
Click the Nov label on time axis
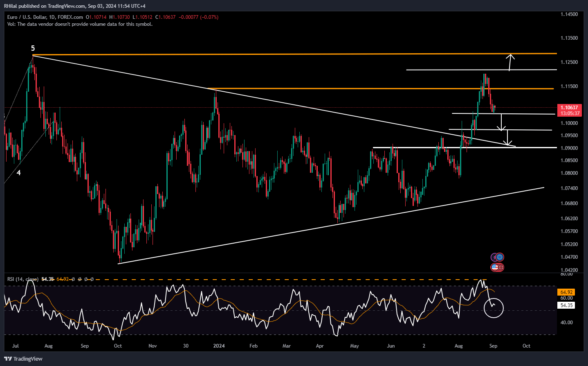point(153,346)
